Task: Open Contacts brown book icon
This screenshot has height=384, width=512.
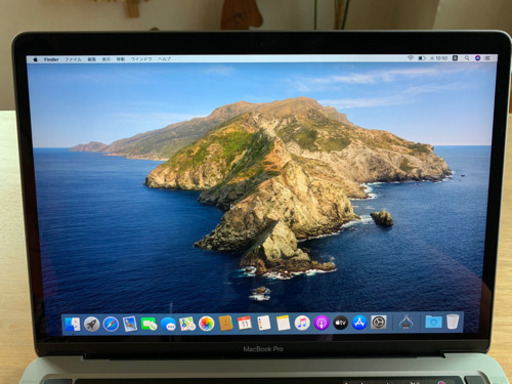Action: click(226, 323)
